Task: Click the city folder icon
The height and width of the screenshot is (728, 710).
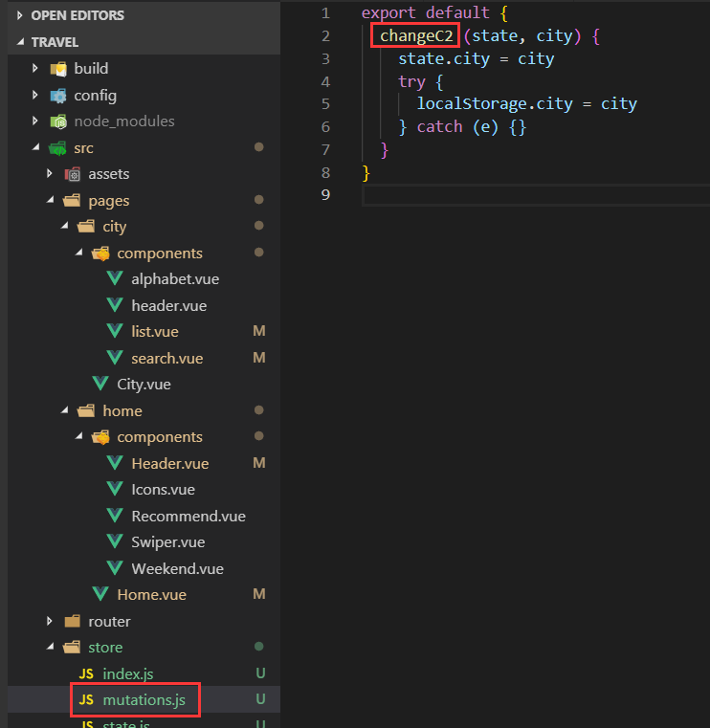Action: [x=86, y=226]
